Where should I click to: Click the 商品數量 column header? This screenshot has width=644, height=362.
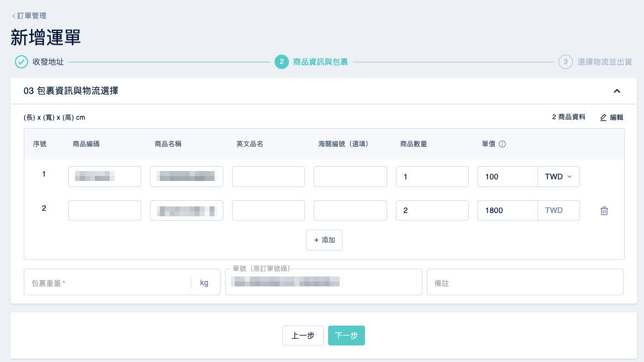[414, 144]
